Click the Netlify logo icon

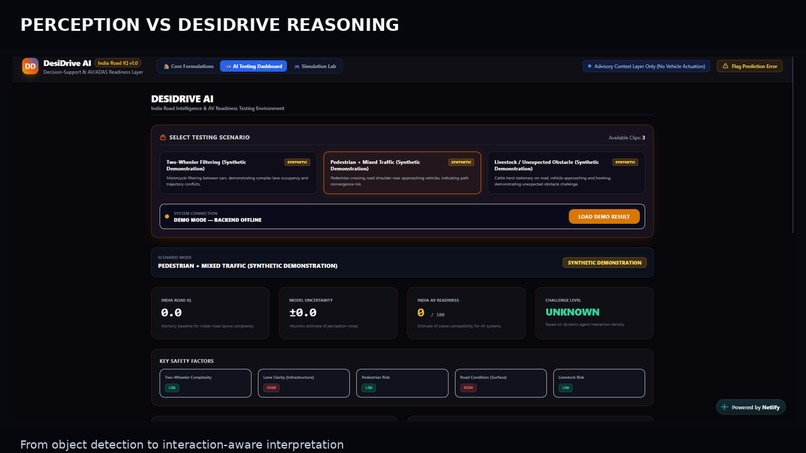click(725, 407)
